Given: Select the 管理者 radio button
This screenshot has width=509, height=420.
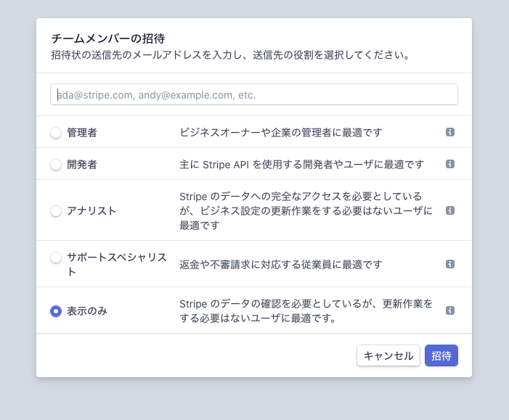Looking at the screenshot, I should [x=56, y=133].
